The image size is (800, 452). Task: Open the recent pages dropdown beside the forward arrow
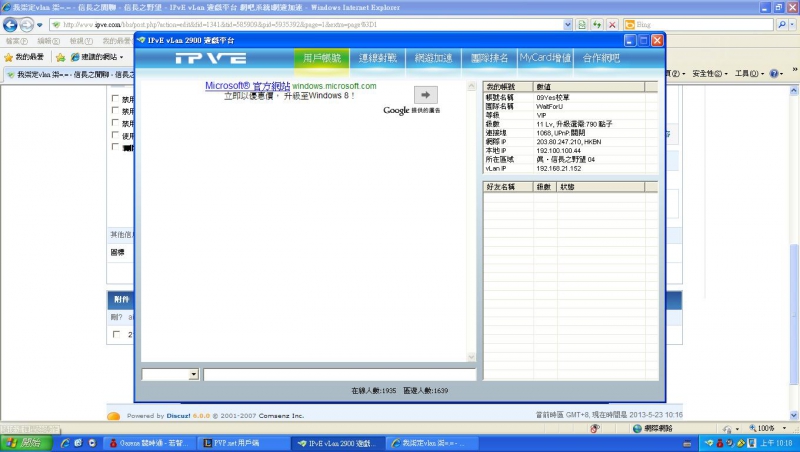point(40,24)
